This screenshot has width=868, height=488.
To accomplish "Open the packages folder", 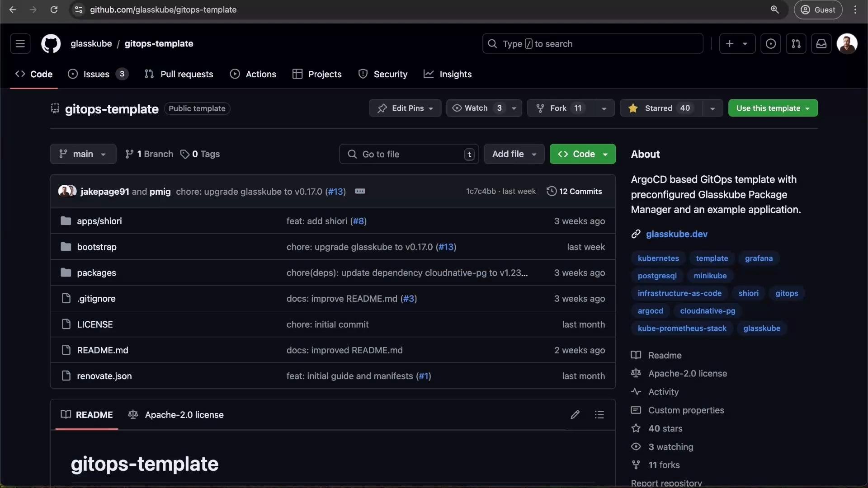I will click(96, 273).
